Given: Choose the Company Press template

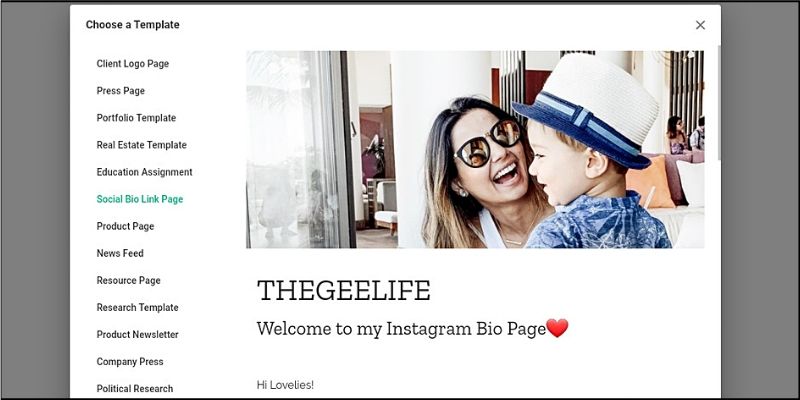Looking at the screenshot, I should pos(130,361).
